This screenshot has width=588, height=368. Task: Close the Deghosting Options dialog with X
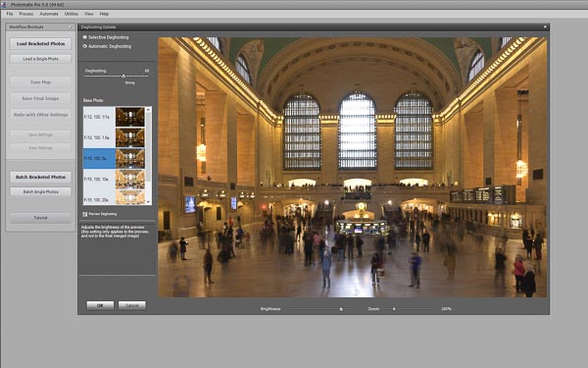coord(545,27)
